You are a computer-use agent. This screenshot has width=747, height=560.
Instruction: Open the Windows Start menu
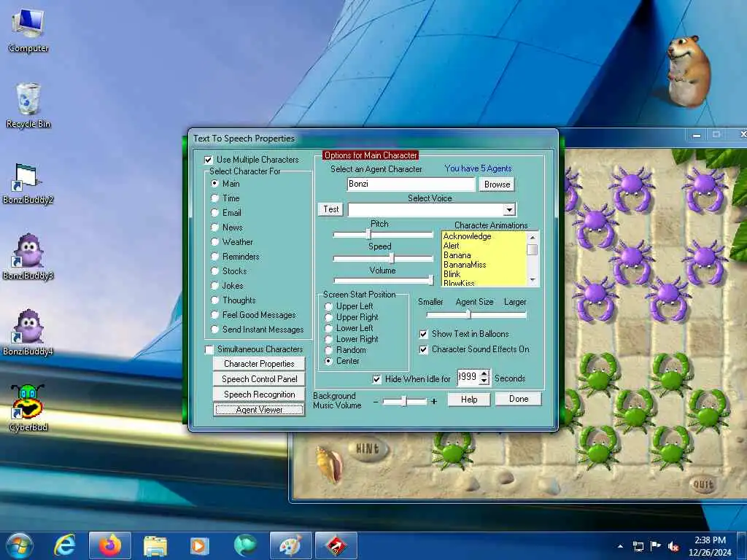tap(18, 545)
